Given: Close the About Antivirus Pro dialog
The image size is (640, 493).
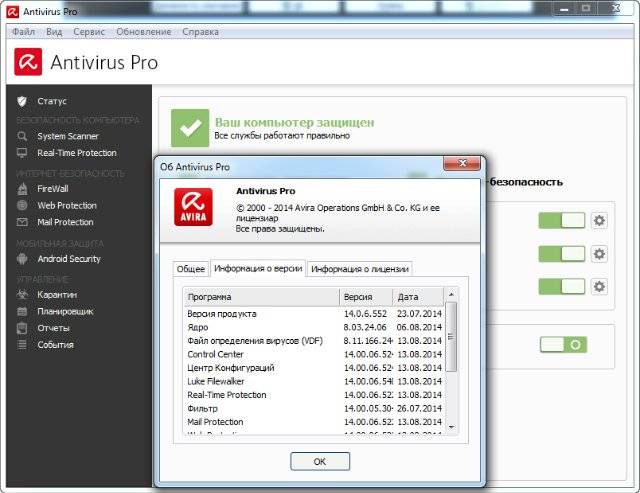Looking at the screenshot, I should coord(462,163).
